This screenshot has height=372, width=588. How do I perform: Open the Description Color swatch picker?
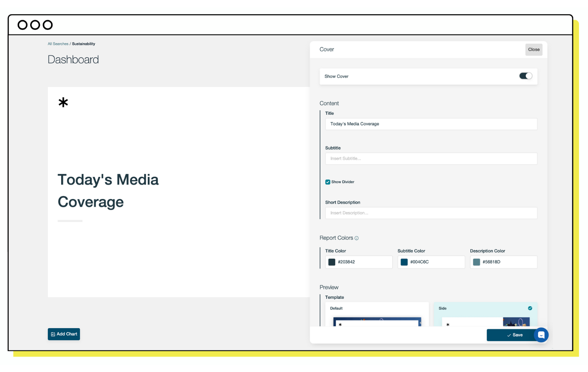[x=476, y=262]
